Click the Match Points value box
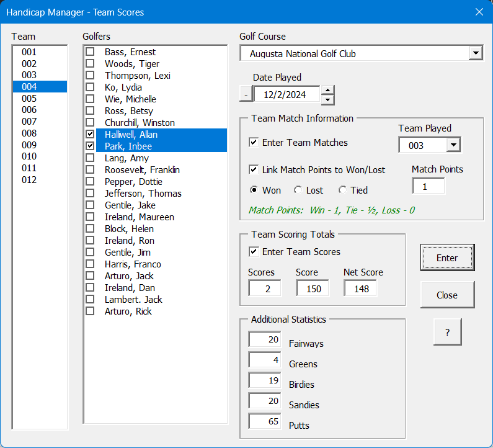This screenshot has height=448, width=493. click(429, 186)
